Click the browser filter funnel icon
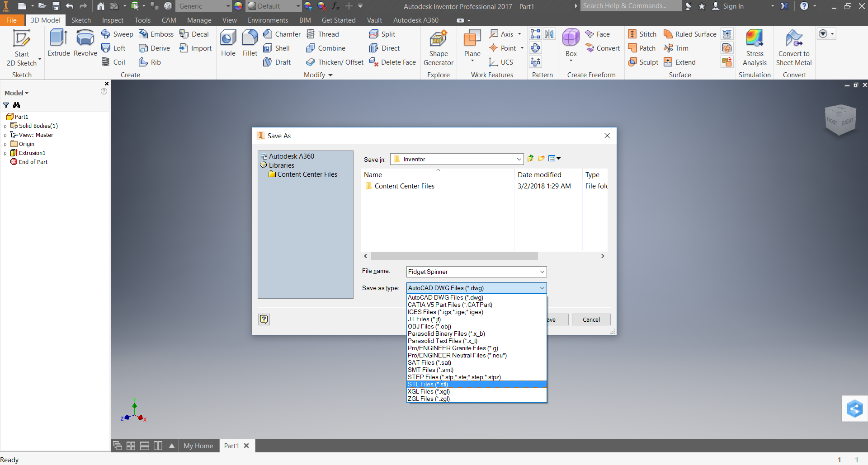The height and width of the screenshot is (465, 868). pos(6,105)
